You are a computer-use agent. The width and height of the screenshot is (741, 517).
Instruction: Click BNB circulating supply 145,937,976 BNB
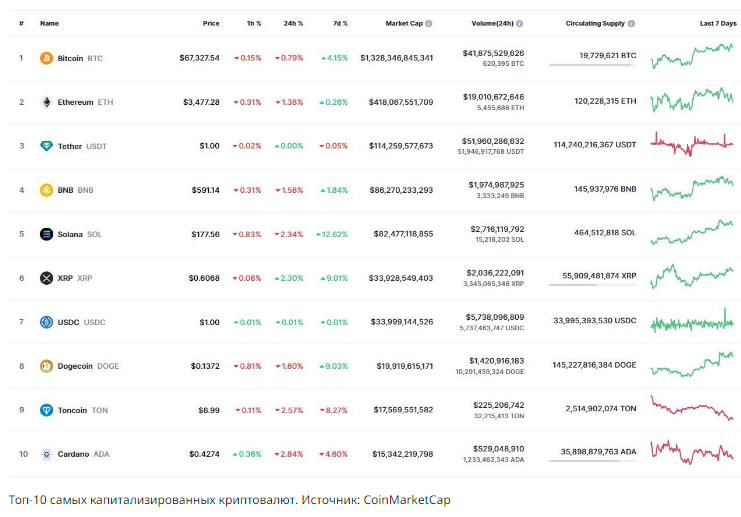click(x=605, y=189)
